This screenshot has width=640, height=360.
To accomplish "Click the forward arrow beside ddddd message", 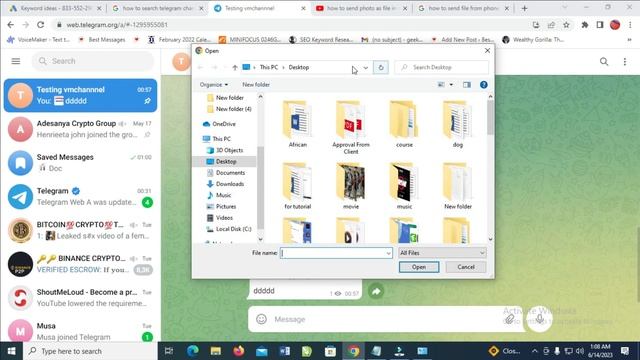I will tap(376, 291).
